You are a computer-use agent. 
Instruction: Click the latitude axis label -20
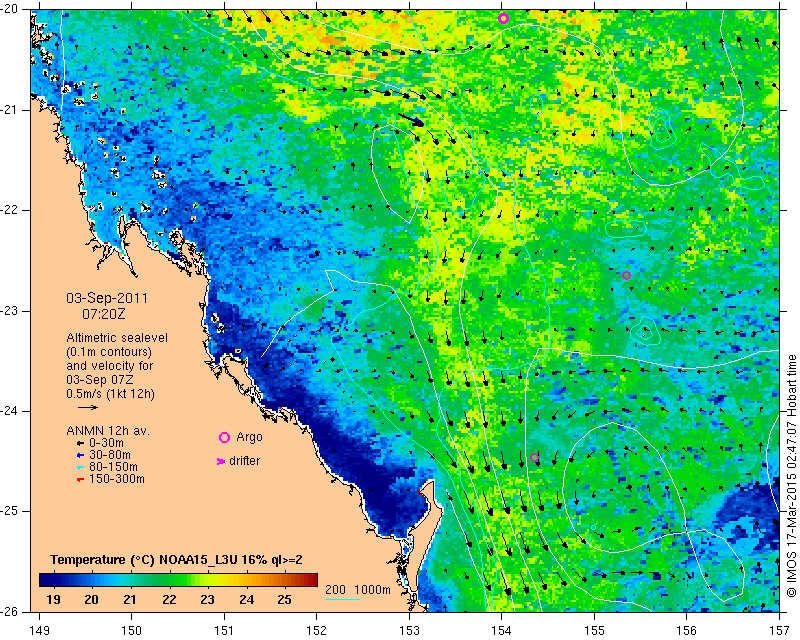(x=9, y=9)
